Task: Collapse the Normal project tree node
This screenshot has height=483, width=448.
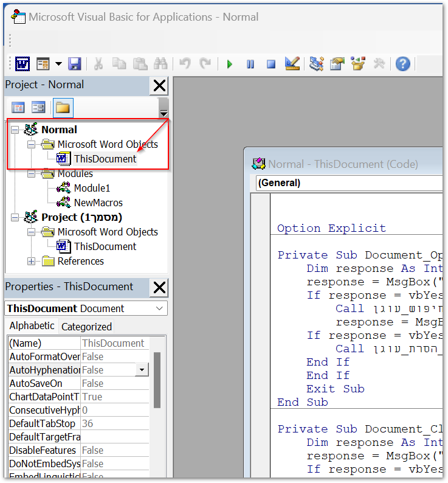Action: coord(15,130)
